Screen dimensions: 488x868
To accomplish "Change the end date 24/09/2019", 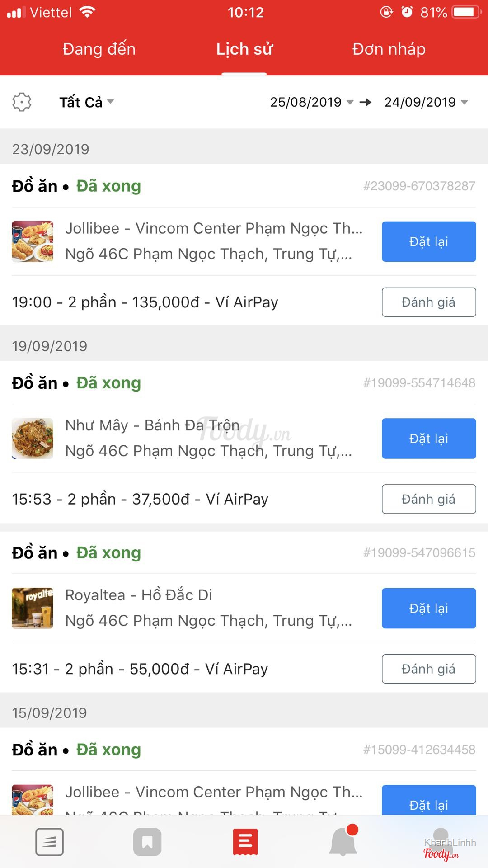I will click(x=426, y=102).
